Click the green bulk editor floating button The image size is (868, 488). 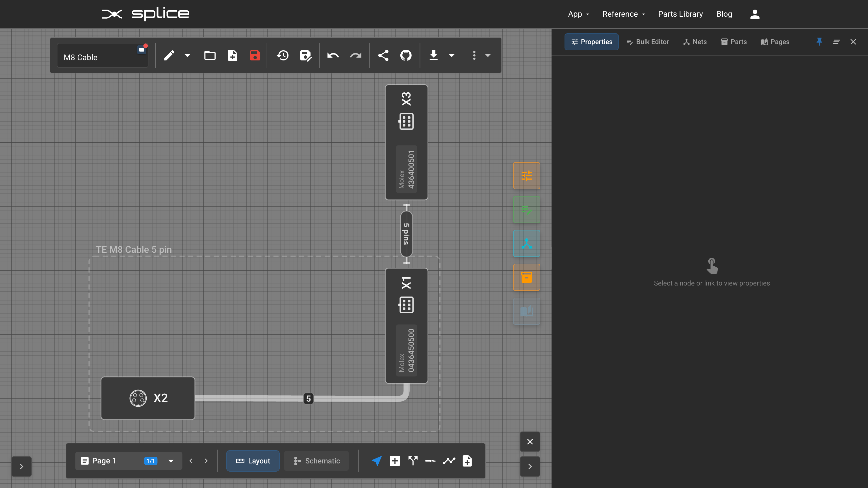527,210
